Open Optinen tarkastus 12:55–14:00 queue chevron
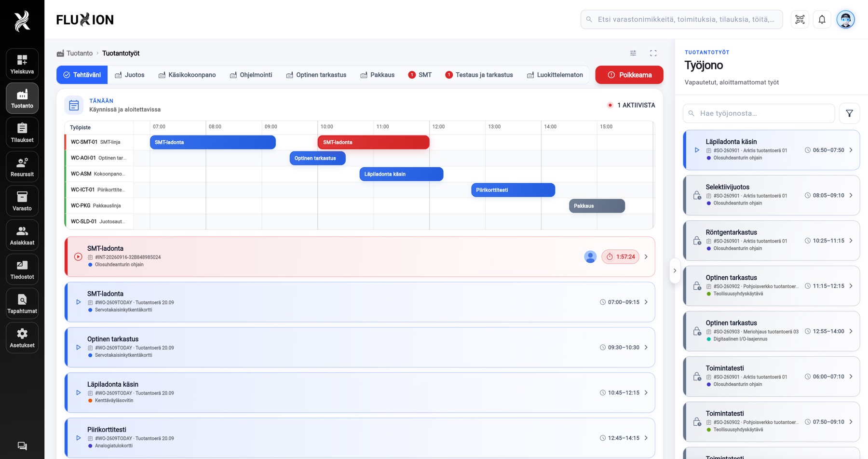 tap(851, 331)
